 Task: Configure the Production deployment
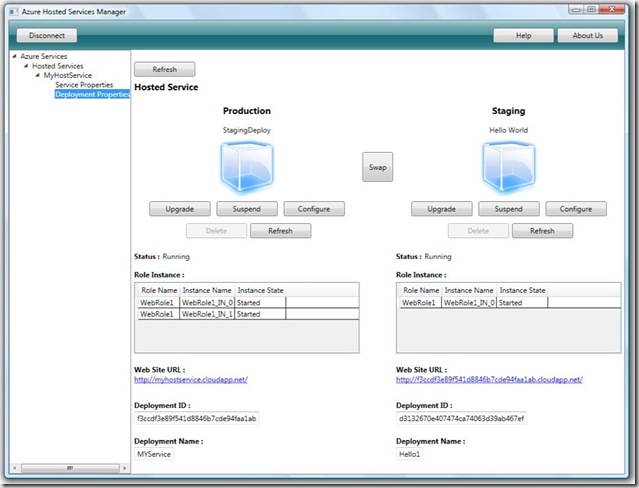(x=314, y=209)
